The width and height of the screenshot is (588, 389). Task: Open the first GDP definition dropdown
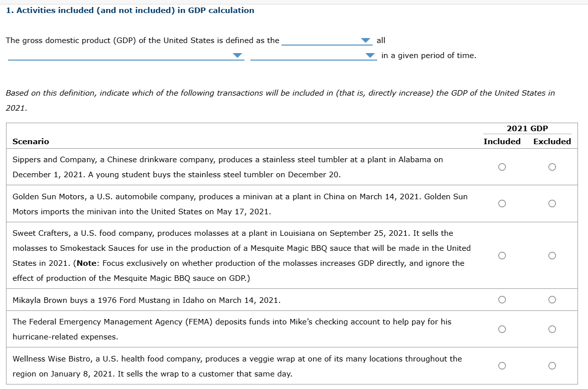click(x=366, y=40)
